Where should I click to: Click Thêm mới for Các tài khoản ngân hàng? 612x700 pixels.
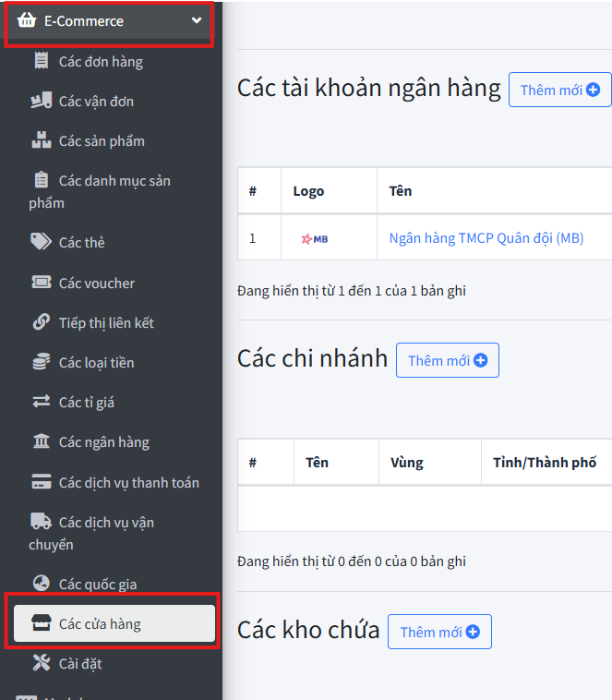(559, 90)
